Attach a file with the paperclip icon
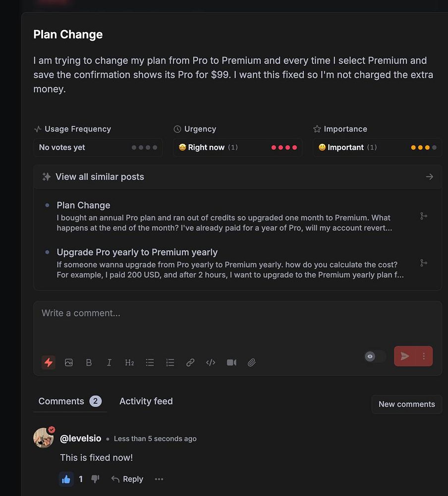This screenshot has height=496, width=448. [252, 363]
